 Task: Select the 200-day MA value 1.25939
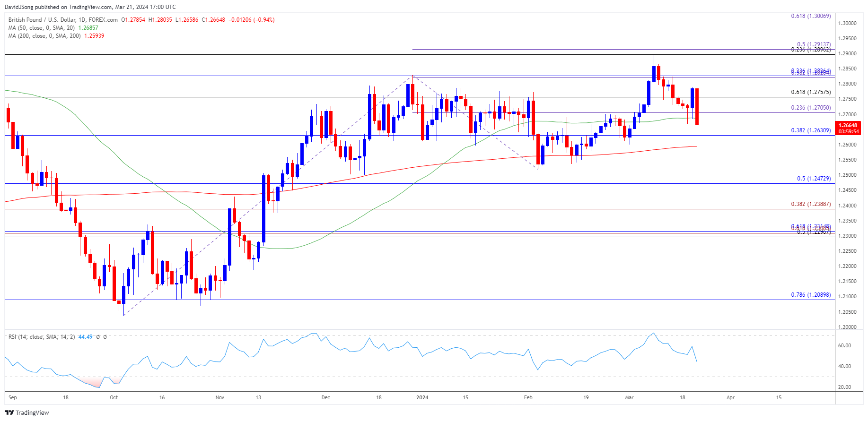pyautogui.click(x=94, y=36)
